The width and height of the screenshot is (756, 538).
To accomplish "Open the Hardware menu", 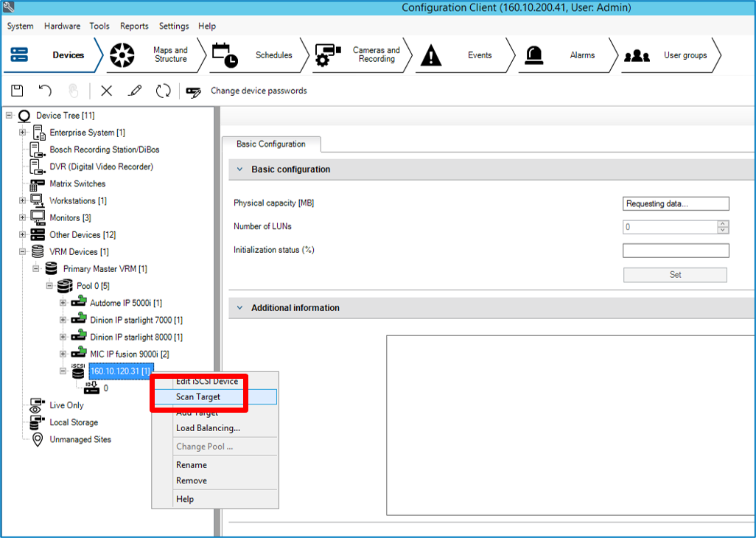I will click(x=62, y=26).
